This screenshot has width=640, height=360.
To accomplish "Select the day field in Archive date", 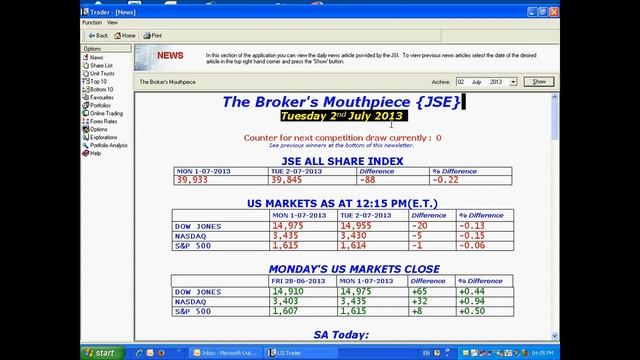I will (x=461, y=82).
